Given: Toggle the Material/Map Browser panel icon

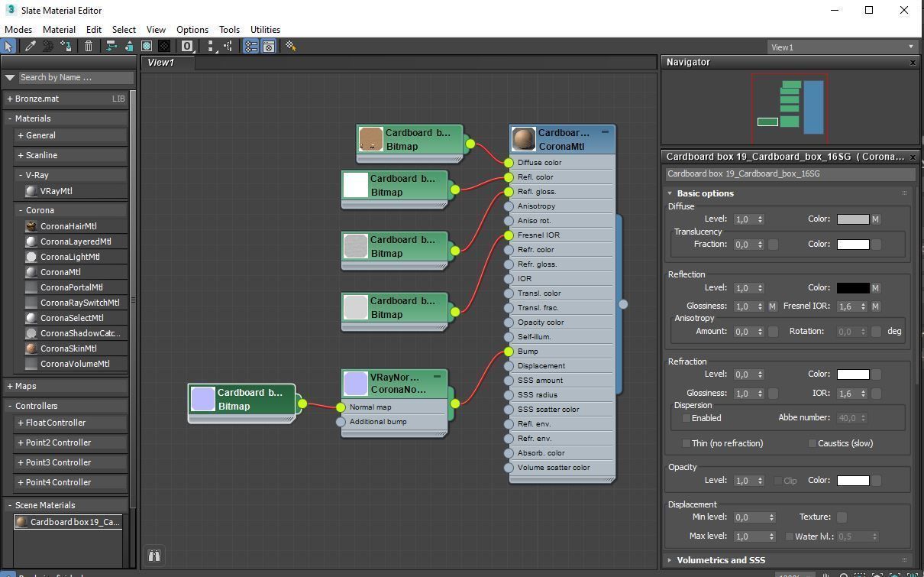Looking at the screenshot, I should point(250,47).
